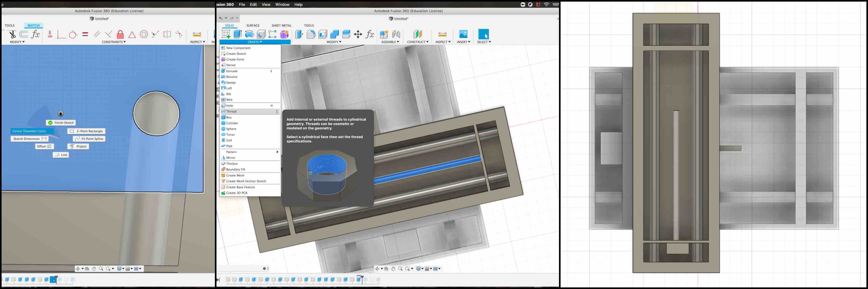Choose Extrude from the Create menu
868x289 pixels.
point(250,71)
